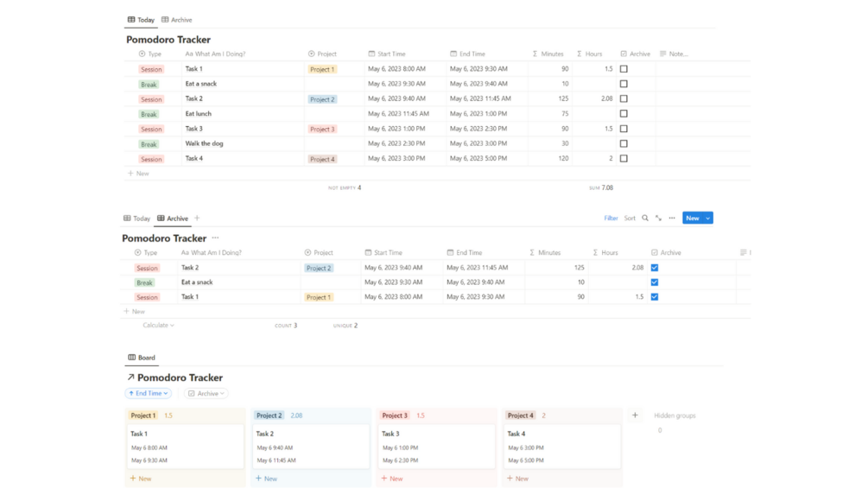Add new card under Project 3 column

pos(392,478)
